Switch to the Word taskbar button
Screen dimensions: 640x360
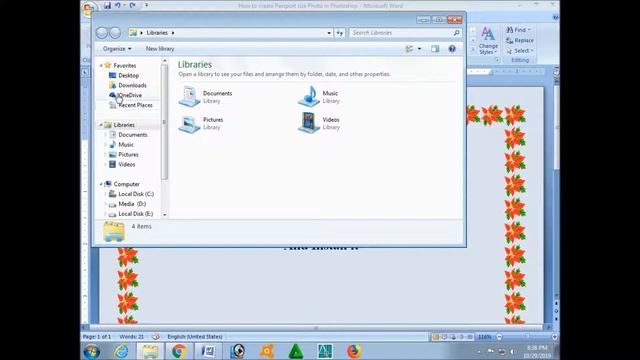(208, 351)
